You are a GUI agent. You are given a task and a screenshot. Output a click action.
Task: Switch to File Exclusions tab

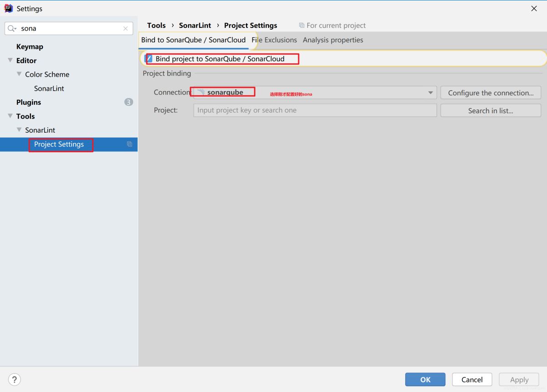(274, 40)
